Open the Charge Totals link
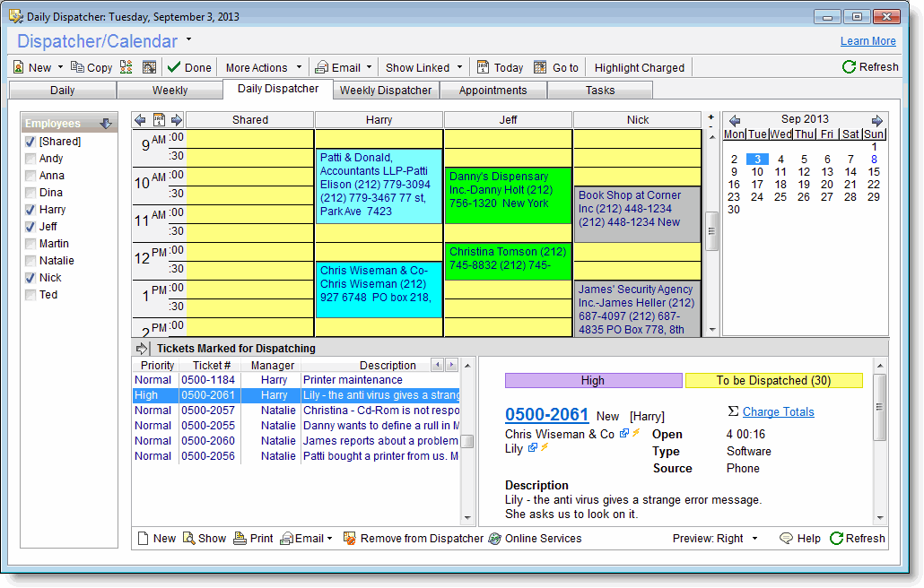The height and width of the screenshot is (588, 924). (x=778, y=412)
